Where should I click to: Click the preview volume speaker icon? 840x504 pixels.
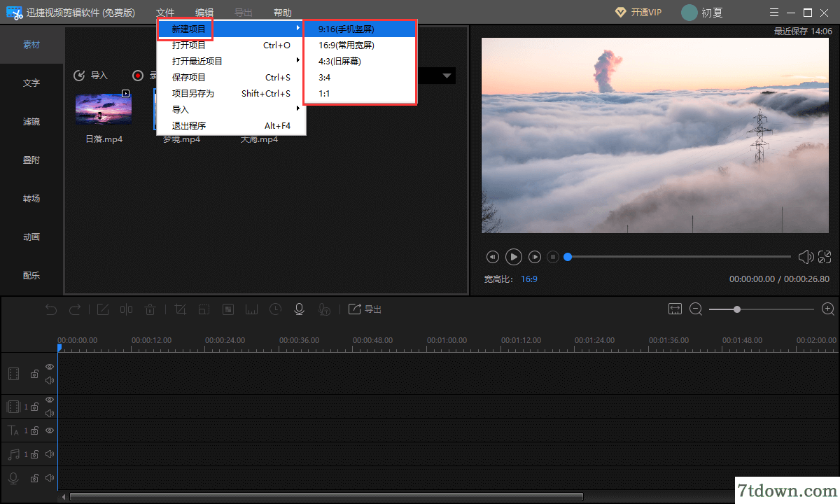pyautogui.click(x=806, y=257)
